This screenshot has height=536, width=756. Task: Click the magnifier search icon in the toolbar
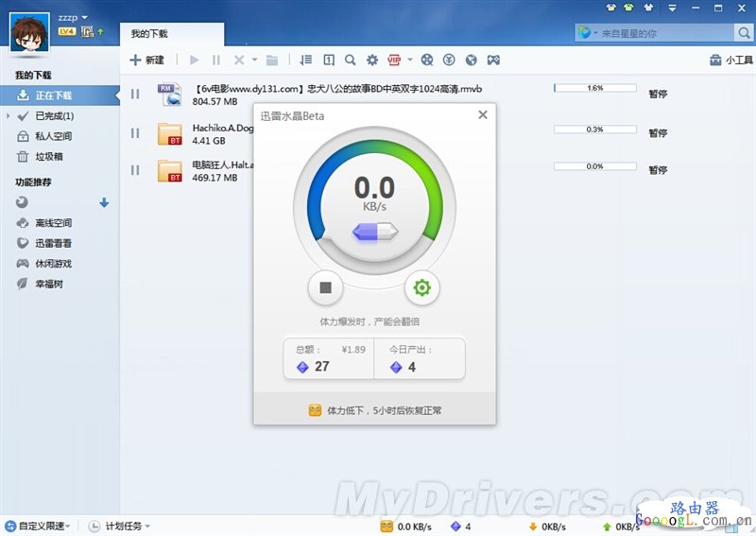[x=350, y=61]
